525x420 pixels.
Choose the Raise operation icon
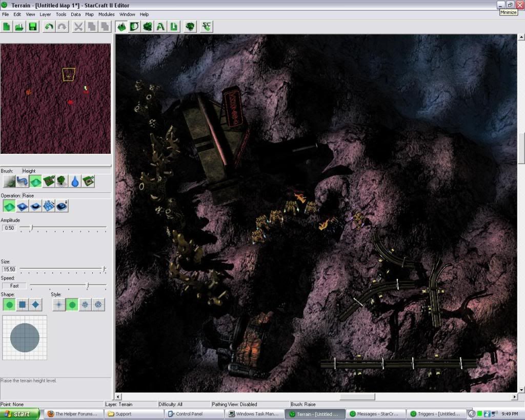click(9, 206)
